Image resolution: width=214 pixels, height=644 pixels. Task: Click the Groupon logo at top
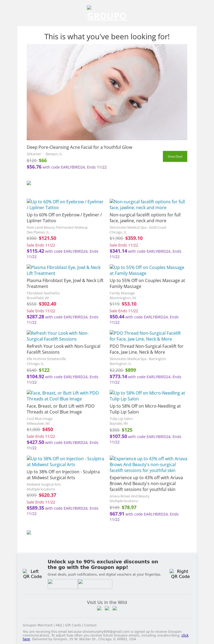(x=107, y=14)
